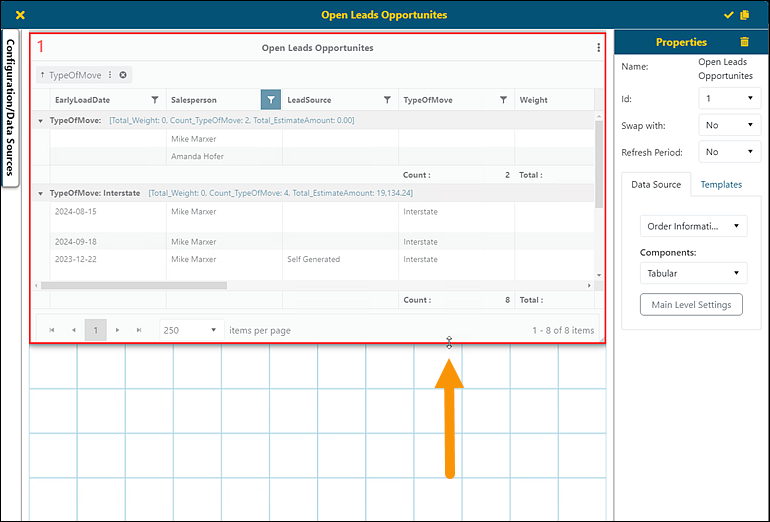The image size is (770, 522).
Task: Open the Components Tabular dropdown
Action: pyautogui.click(x=693, y=273)
